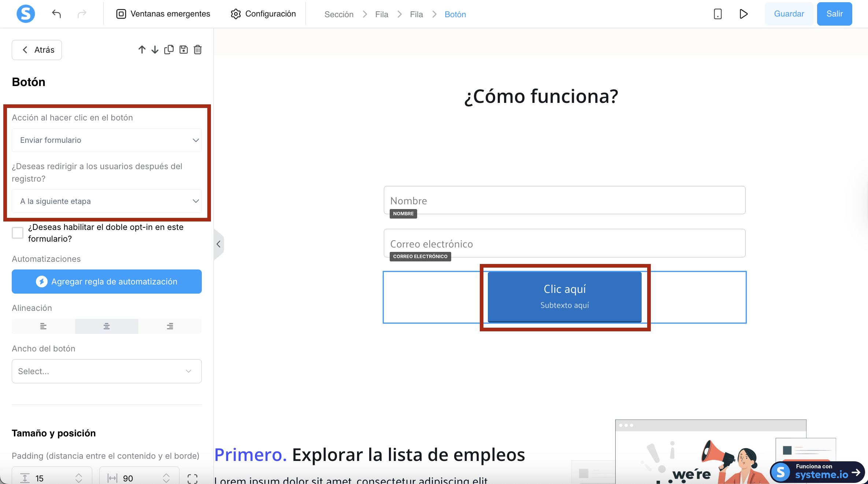Enable the double opt-in checkbox
This screenshot has height=484, width=868.
(x=18, y=232)
